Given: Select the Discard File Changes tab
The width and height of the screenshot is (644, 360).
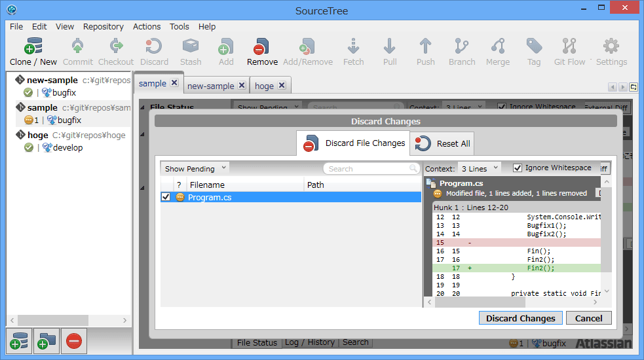Looking at the screenshot, I should point(353,143).
